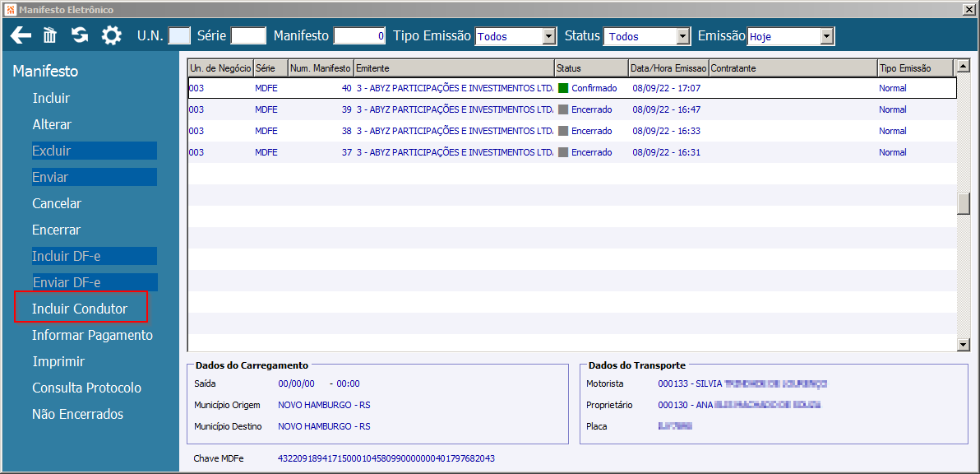Screen dimensions: 980x474
Task: Sort by Tipo Emissão column header
Action: tap(916, 67)
